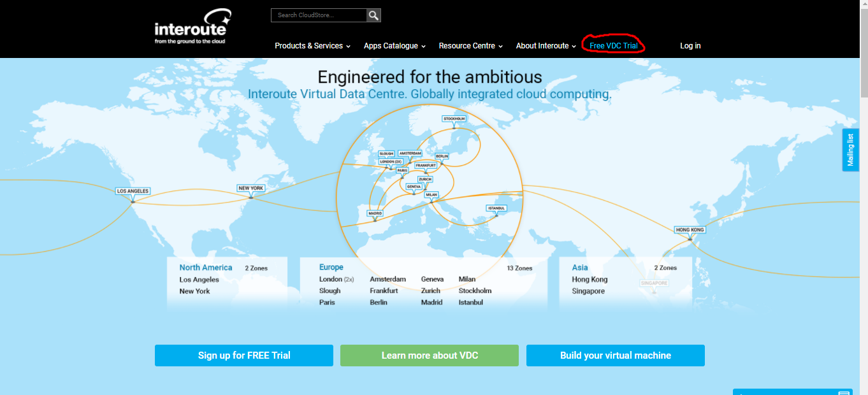Click Build your virtual machine button

pos(616,355)
